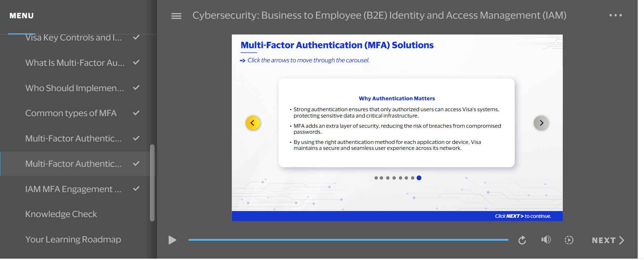Select the third carousel pagination dot

[x=388, y=178]
